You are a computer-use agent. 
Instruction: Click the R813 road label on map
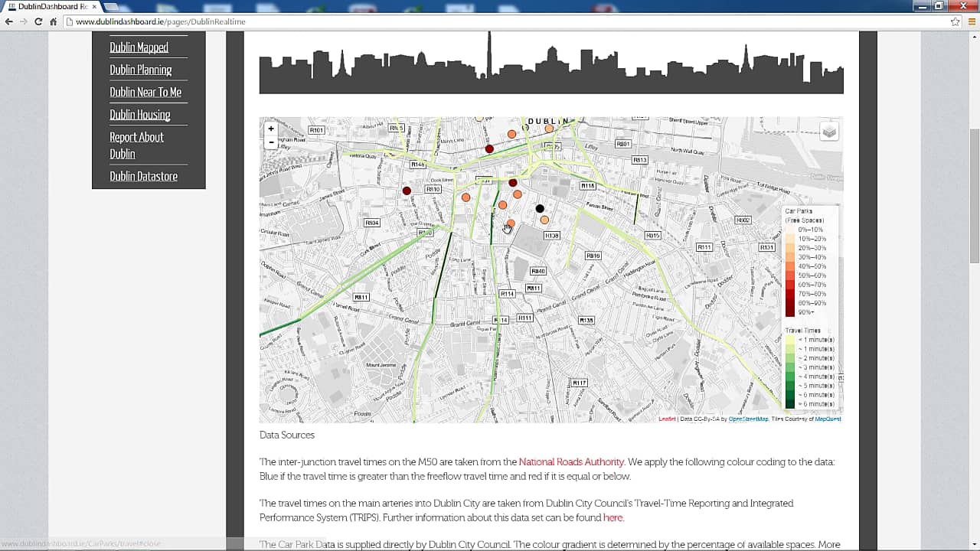(639, 160)
